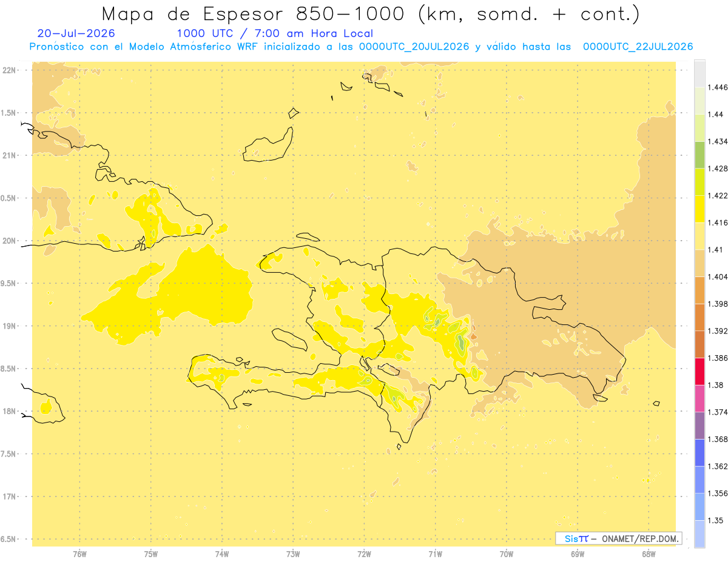Pick the tan legend swatch between 1.404 and 1.41
This screenshot has width=728, height=562.
point(699,263)
